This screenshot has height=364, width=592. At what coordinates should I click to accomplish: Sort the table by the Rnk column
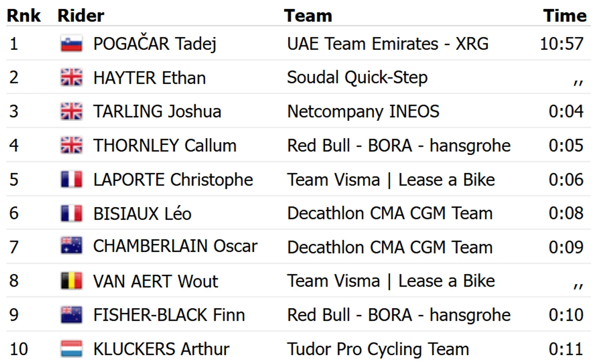[x=23, y=16]
